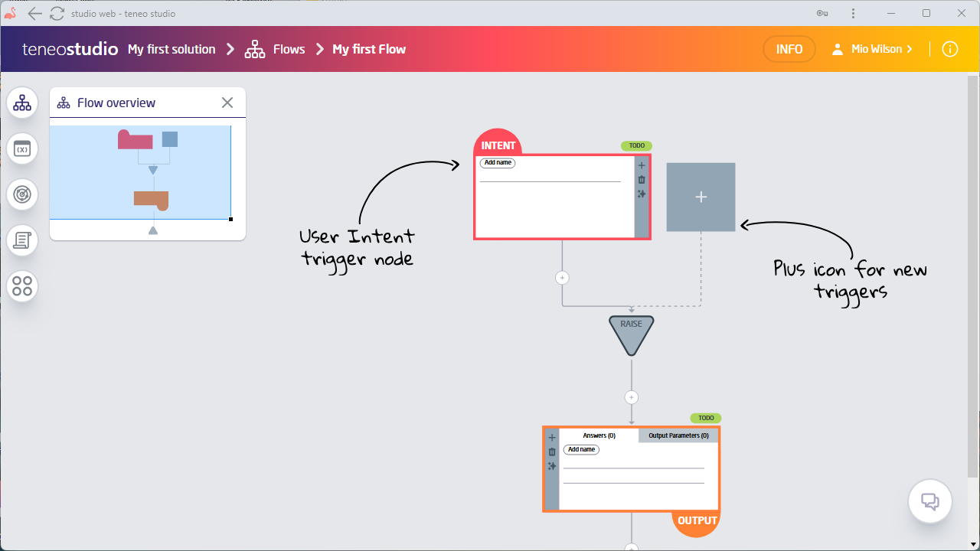Image resolution: width=980 pixels, height=551 pixels.
Task: Open the scripts scroll sidebar icon
Action: coord(22,240)
